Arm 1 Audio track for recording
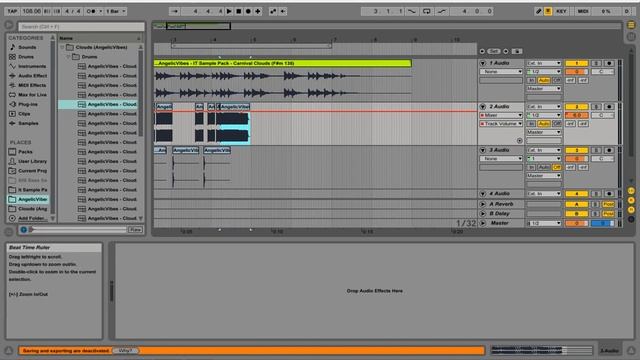The image size is (640, 360). pyautogui.click(x=609, y=63)
